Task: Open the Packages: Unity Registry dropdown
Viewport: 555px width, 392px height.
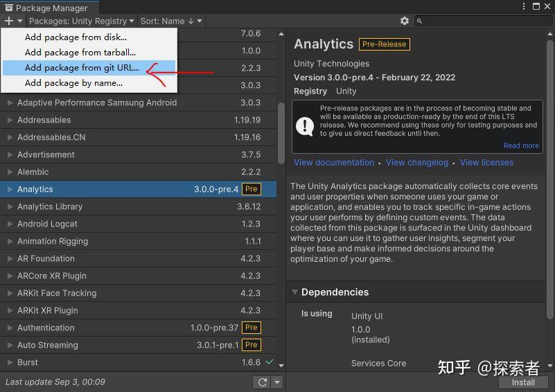Action: [x=82, y=21]
